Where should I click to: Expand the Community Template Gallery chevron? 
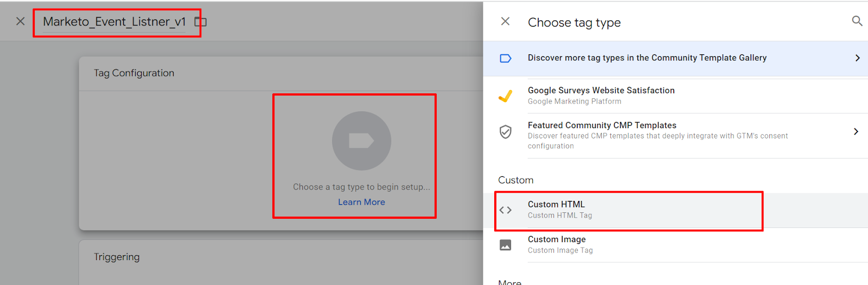(857, 58)
